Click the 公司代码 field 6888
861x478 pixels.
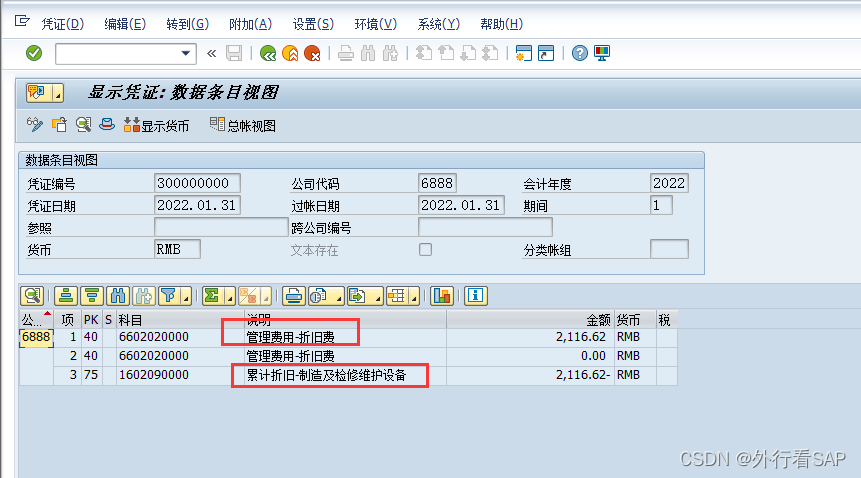(x=437, y=183)
